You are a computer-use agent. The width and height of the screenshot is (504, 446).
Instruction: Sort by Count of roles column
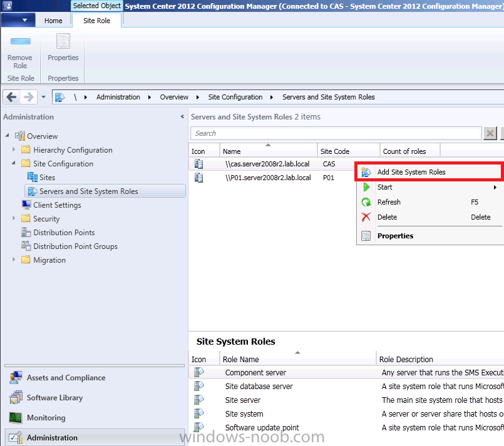[x=410, y=151]
